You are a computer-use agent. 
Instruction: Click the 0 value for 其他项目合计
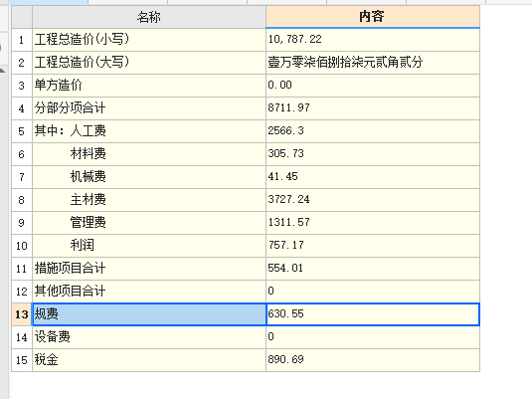click(373, 292)
